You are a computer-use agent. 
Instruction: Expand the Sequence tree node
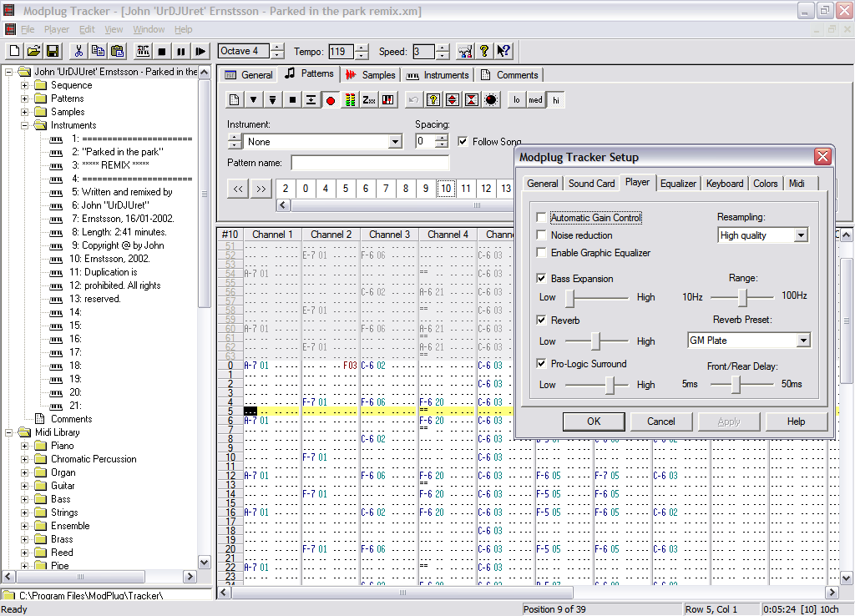pos(25,85)
